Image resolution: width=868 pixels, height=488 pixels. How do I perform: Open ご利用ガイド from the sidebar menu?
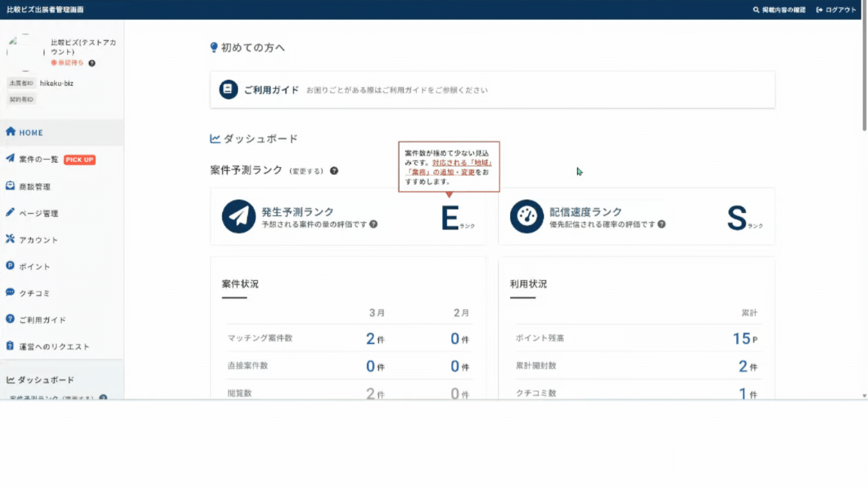click(42, 320)
